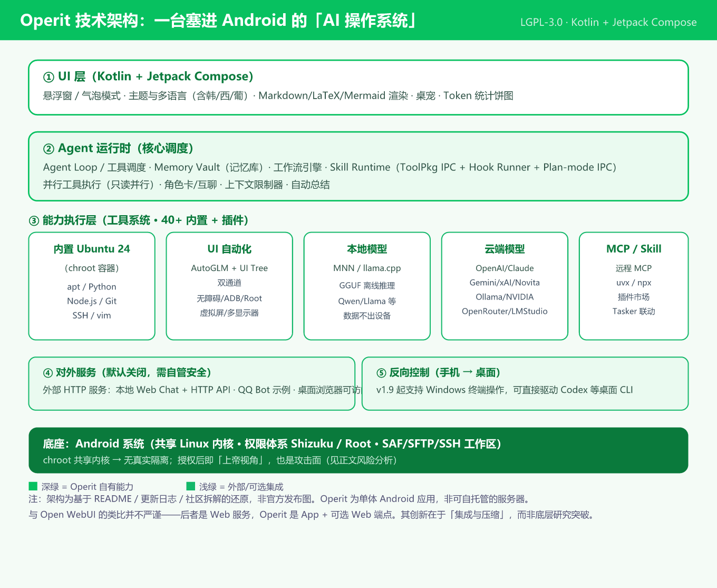
Task: Select the "MNN / llama.cpp" line
Action: click(367, 268)
